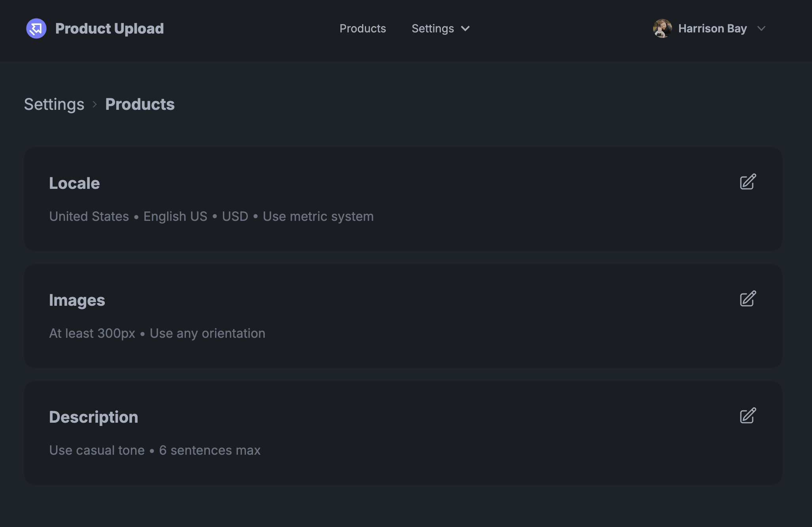Viewport: 812px width, 527px height.
Task: Open the Harrison Bay account menu
Action: pyautogui.click(x=710, y=28)
